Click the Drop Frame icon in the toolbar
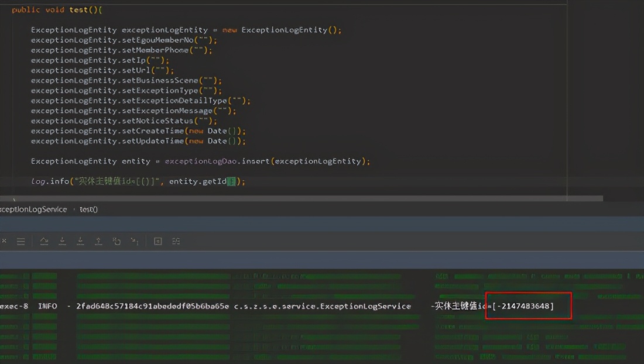This screenshot has width=644, height=364. 117,241
